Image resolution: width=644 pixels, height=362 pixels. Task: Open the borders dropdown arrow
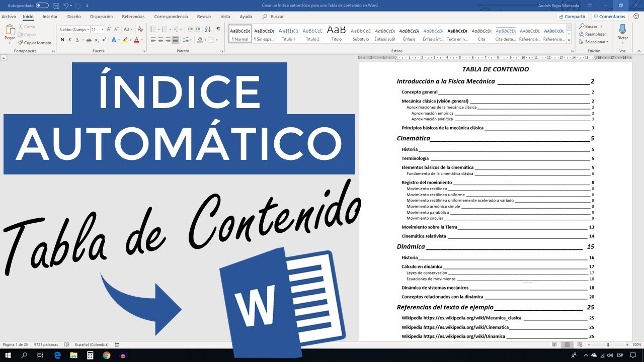click(x=217, y=40)
